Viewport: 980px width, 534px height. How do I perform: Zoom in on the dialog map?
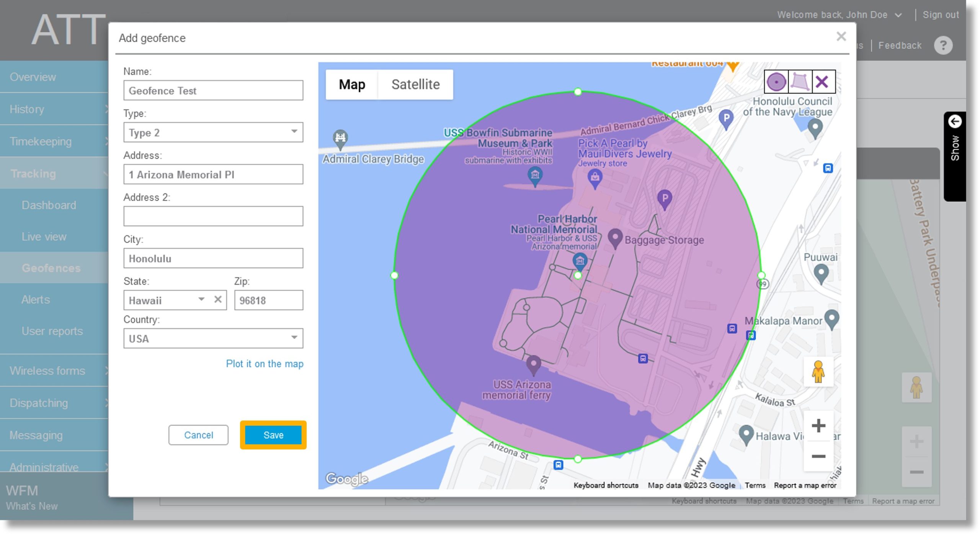point(818,426)
